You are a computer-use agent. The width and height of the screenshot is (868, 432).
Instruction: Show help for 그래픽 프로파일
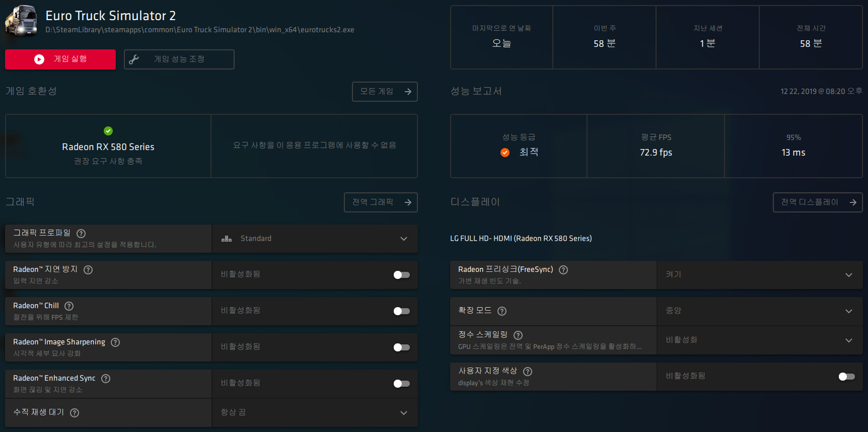[x=81, y=234]
